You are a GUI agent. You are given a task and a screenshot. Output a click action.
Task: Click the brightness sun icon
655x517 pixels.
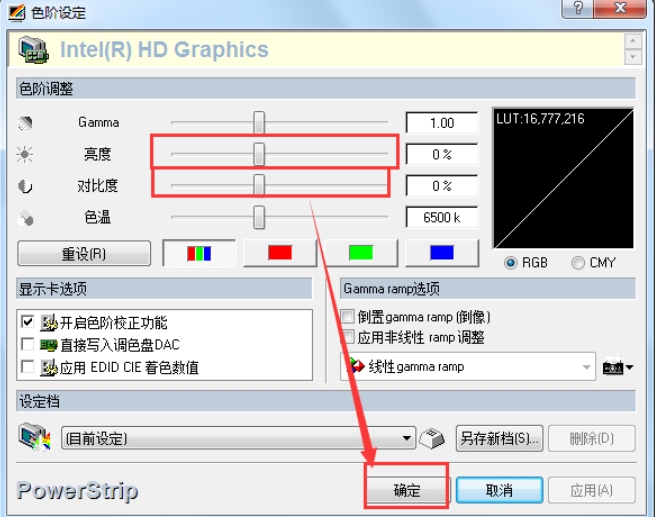25,155
